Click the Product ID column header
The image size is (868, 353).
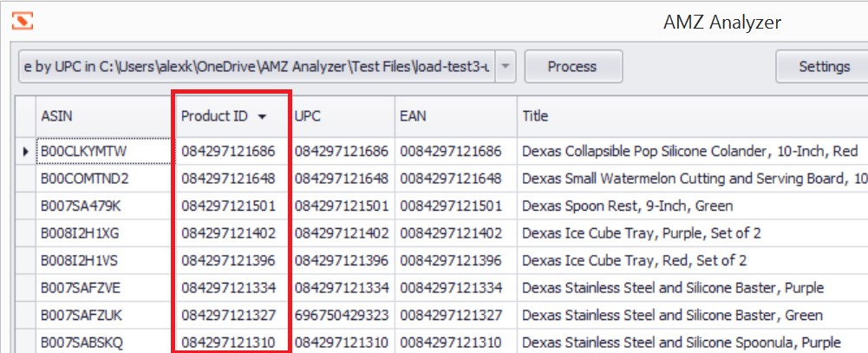tap(232, 116)
